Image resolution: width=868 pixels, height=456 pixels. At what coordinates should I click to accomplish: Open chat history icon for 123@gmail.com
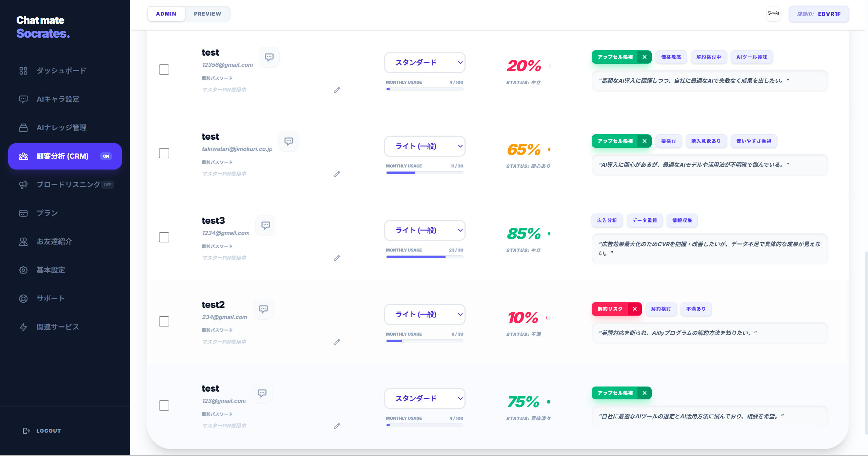tap(262, 393)
